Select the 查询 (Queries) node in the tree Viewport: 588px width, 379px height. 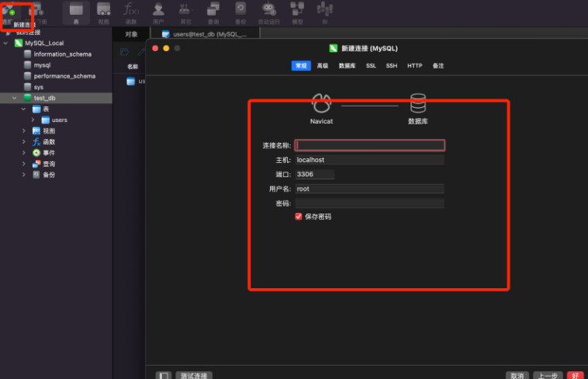49,164
